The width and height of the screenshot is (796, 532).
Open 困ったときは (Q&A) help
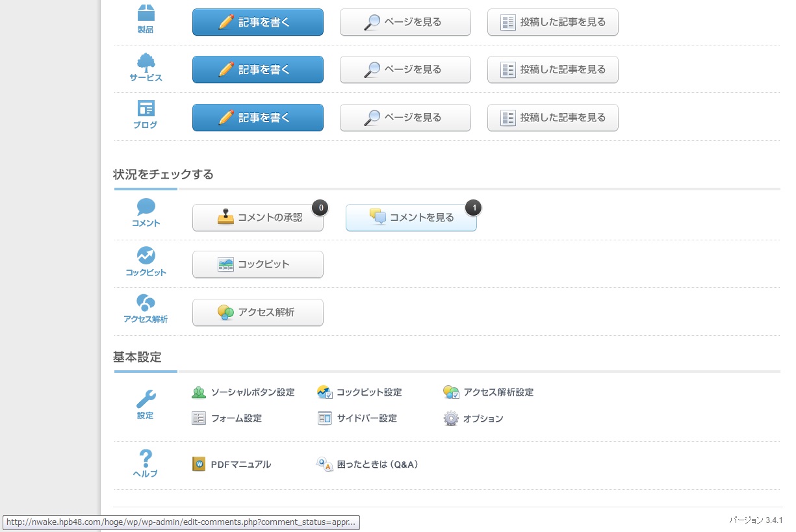(x=367, y=464)
